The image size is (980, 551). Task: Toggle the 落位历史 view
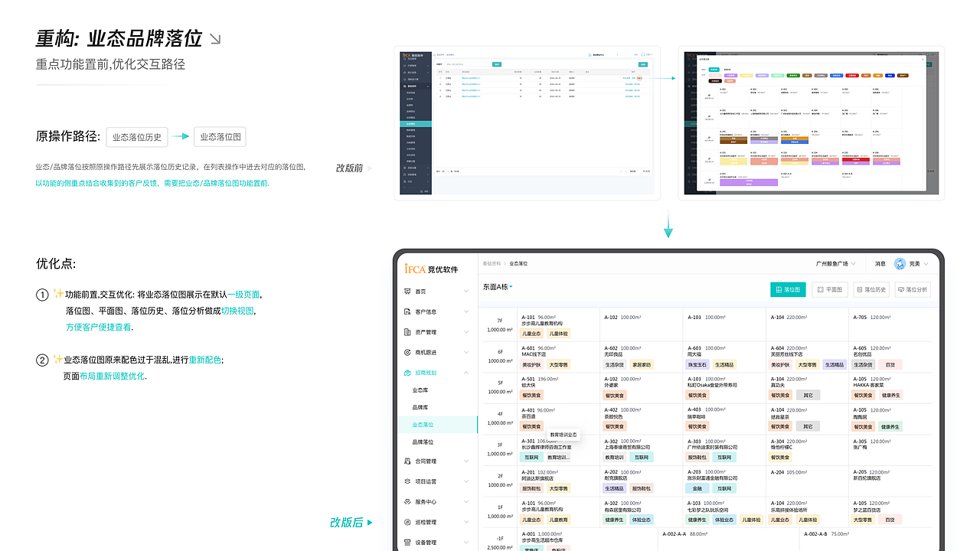click(x=873, y=289)
